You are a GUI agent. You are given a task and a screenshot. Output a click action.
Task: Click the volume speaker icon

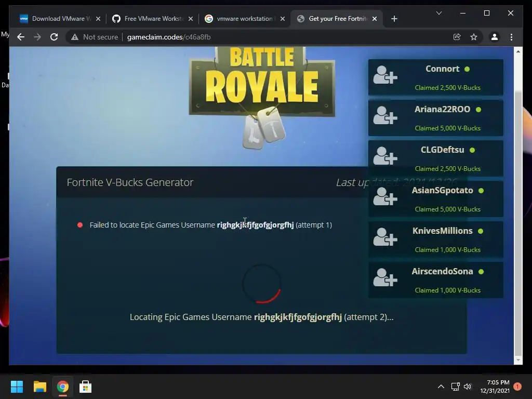point(468,387)
